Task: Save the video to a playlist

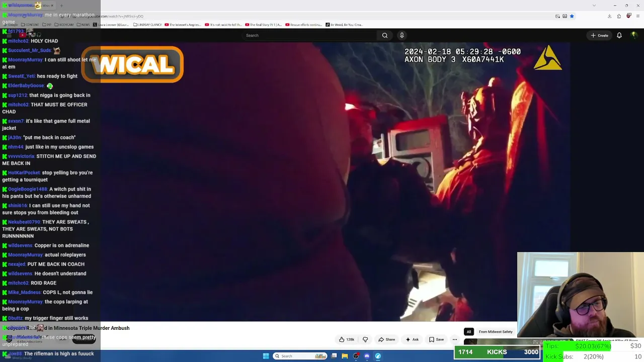Action: point(436,339)
